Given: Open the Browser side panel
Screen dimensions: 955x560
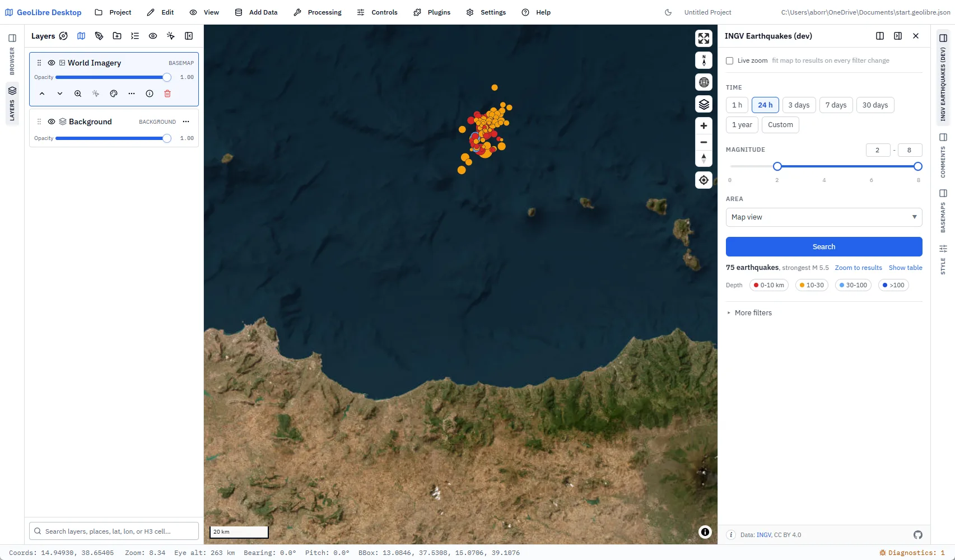Looking at the screenshot, I should 12,53.
